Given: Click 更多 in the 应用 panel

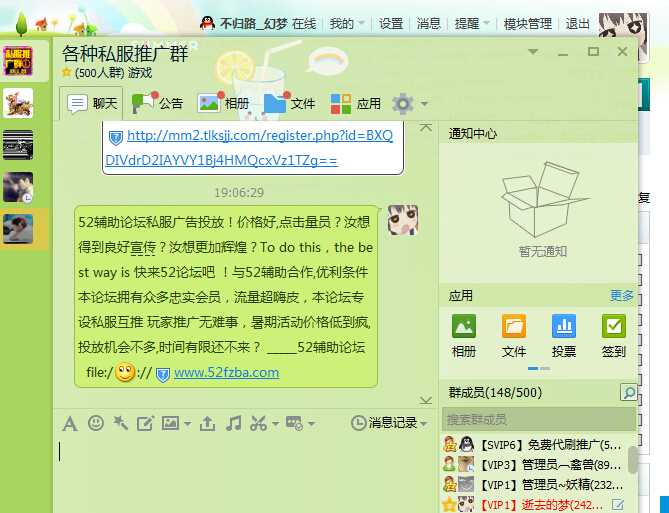Looking at the screenshot, I should point(622,295).
